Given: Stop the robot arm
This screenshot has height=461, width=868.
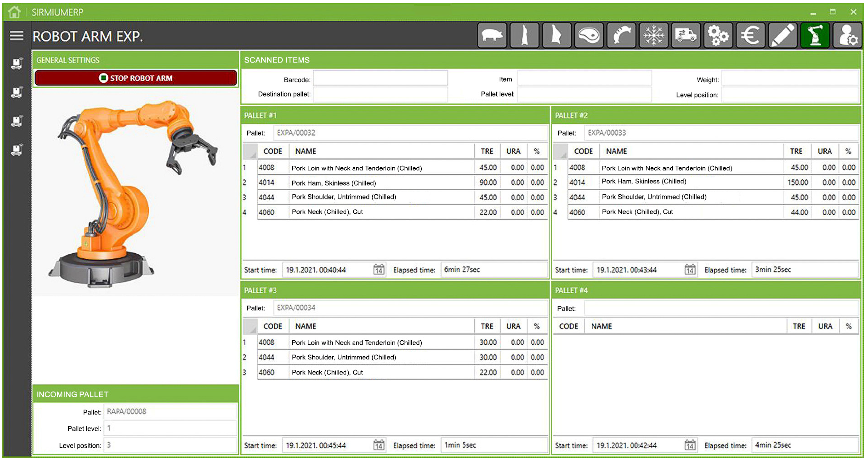Looking at the screenshot, I should (x=136, y=78).
